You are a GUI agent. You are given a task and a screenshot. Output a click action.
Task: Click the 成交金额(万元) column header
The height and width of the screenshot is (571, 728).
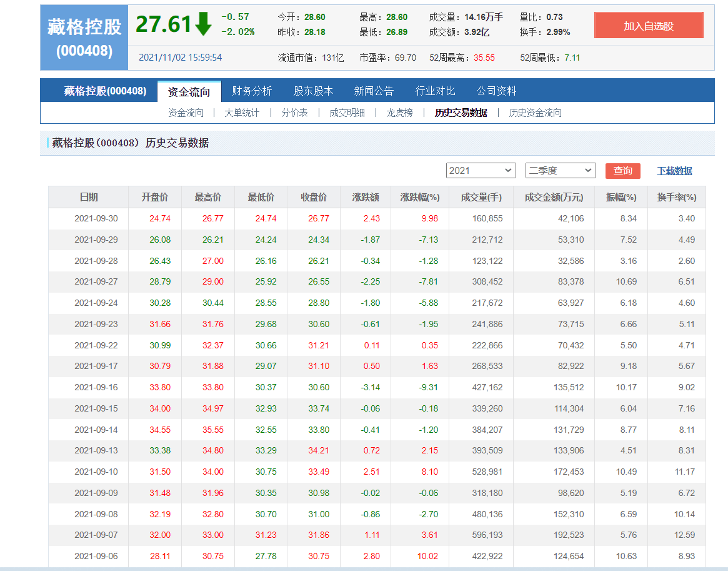coord(554,197)
